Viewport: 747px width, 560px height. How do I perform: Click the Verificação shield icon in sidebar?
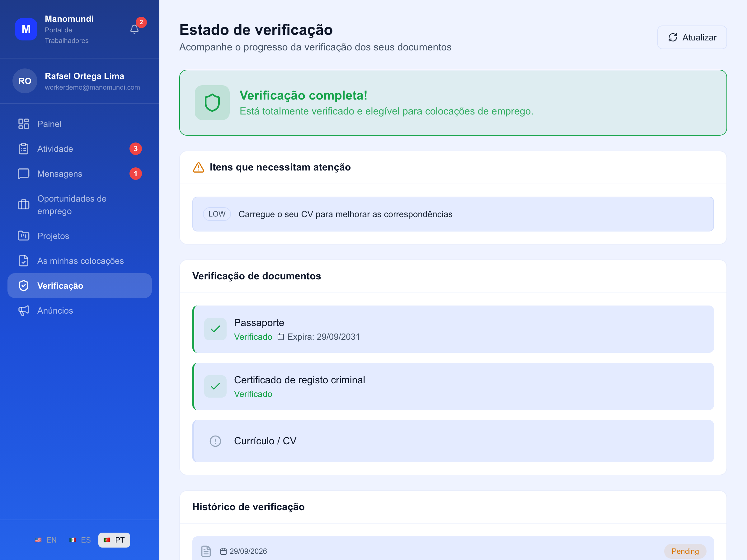tap(24, 286)
